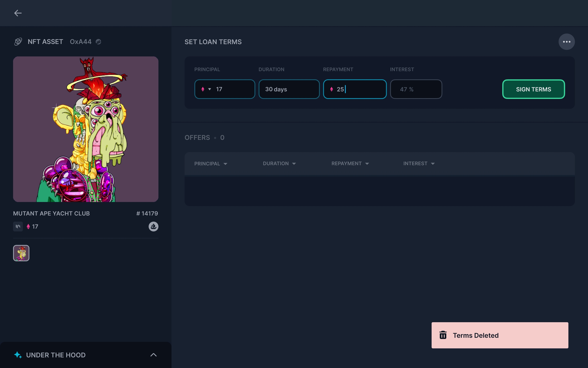This screenshot has height=368, width=588.
Task: Click the 30 days duration field
Action: coord(289,89)
